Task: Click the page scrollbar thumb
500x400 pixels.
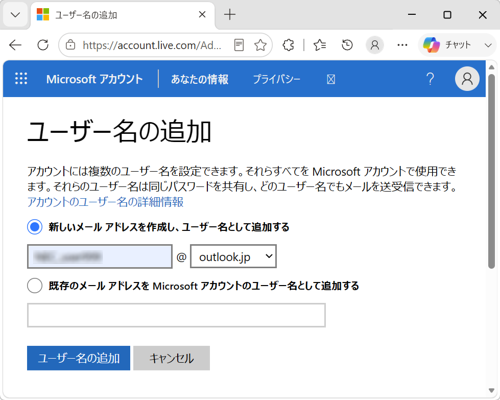Action: 491,171
